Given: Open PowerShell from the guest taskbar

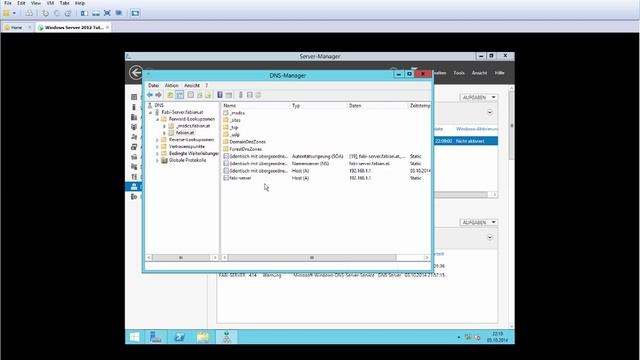Looking at the screenshot, I should click(x=179, y=337).
